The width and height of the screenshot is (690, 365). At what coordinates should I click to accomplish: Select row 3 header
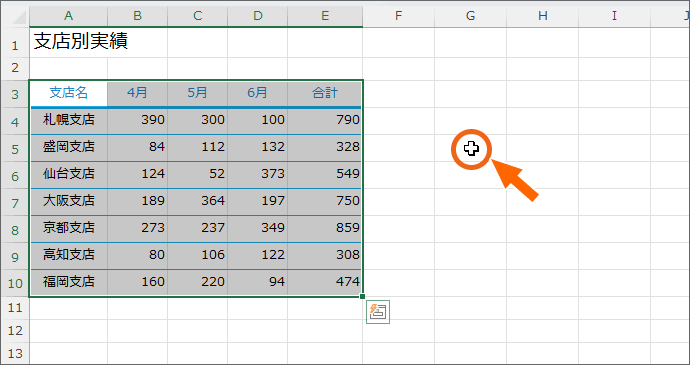click(x=15, y=94)
